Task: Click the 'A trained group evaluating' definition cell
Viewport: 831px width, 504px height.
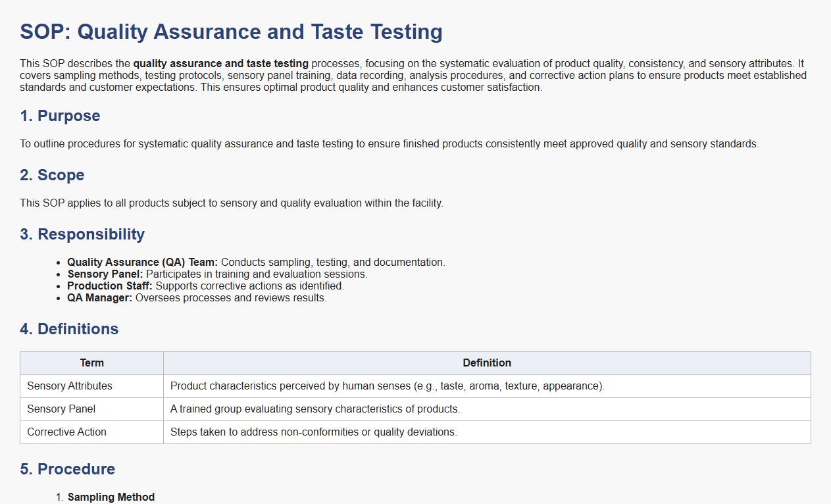Action: (x=315, y=409)
